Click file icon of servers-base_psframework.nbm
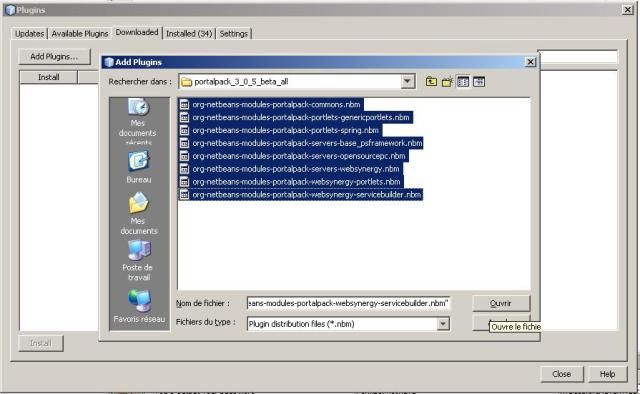The height and width of the screenshot is (394, 640). (184, 143)
